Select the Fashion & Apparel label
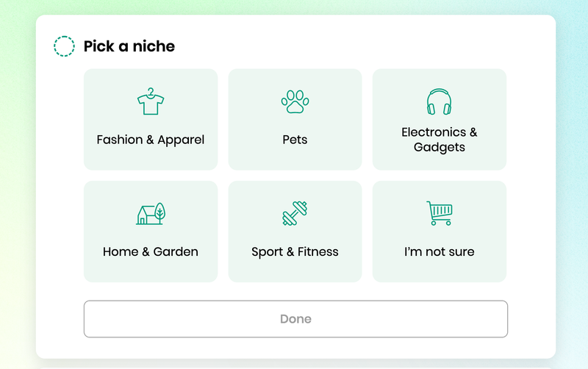 click(151, 140)
